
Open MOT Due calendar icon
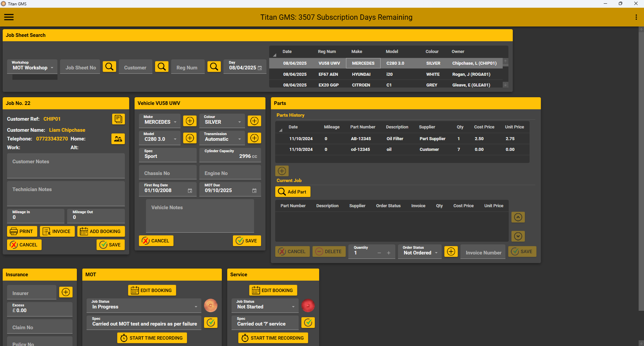pyautogui.click(x=254, y=191)
